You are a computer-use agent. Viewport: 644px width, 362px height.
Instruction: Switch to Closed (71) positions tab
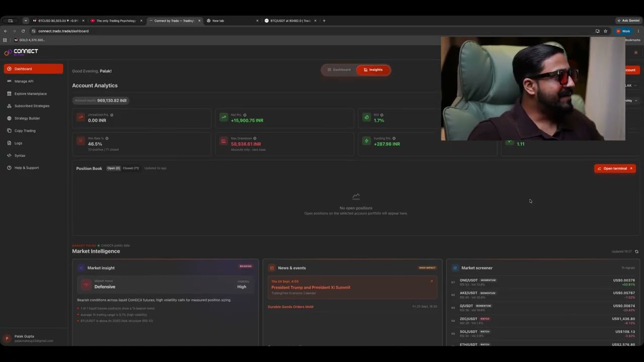[131, 168]
